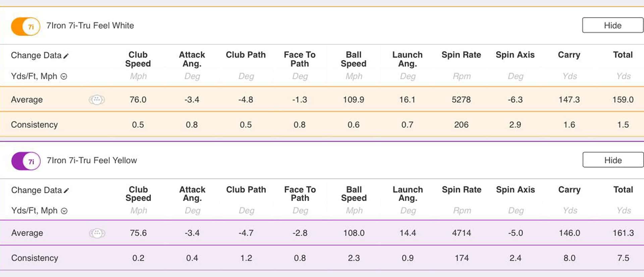Click Carry column header in Yellow table
The height and width of the screenshot is (277, 644).
569,190
